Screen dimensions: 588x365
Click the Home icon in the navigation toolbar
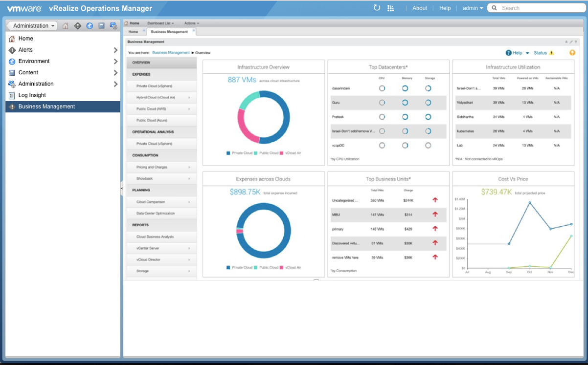[x=65, y=25]
